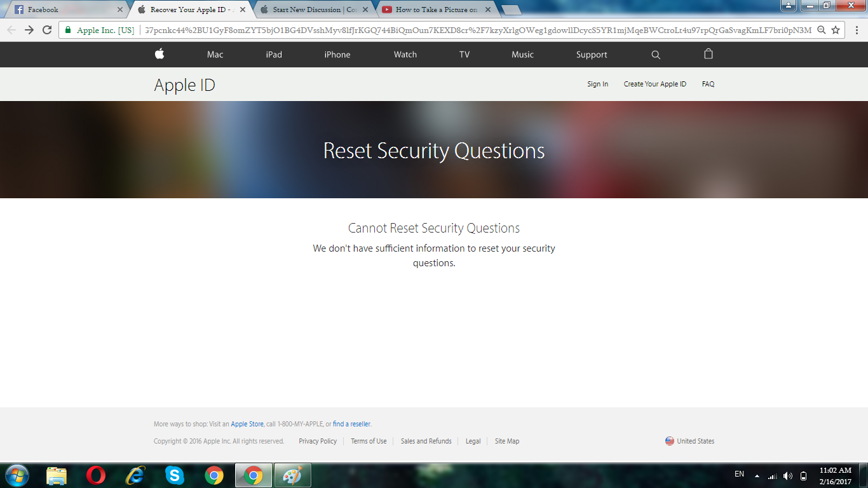The height and width of the screenshot is (488, 868).
Task: Open Create Your Apple ID link
Action: [x=655, y=84]
